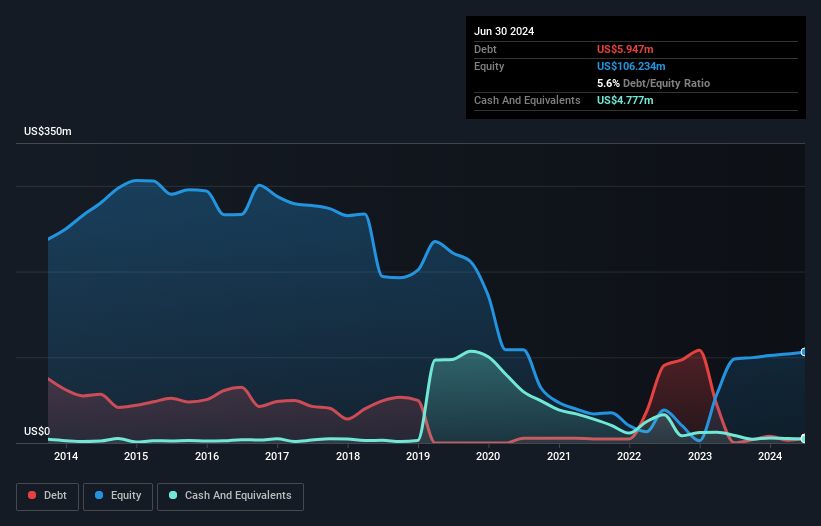Toggle Cash And Equivalents legend button
The image size is (821, 526).
coord(230,496)
